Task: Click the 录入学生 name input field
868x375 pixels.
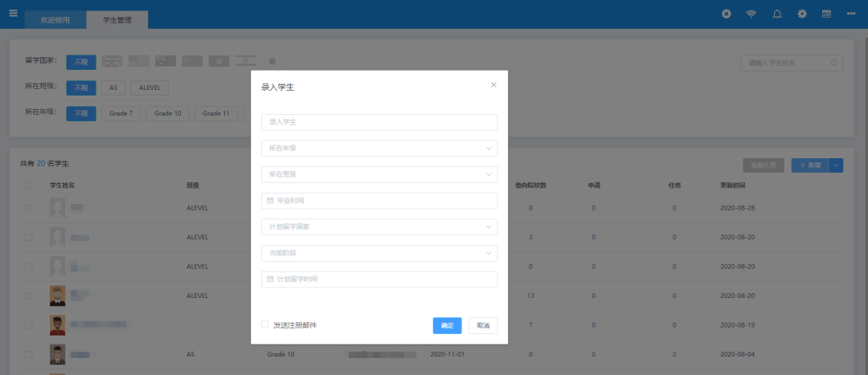Action: 379,122
